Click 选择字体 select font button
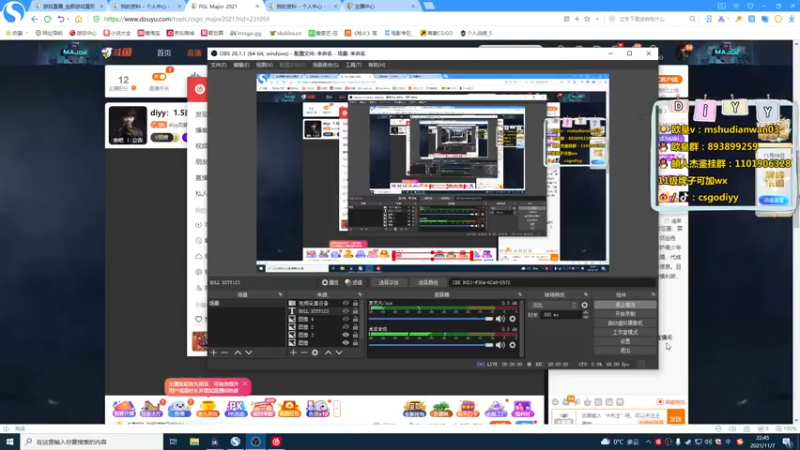Screen dimensions: 800x450 [x=388, y=282]
